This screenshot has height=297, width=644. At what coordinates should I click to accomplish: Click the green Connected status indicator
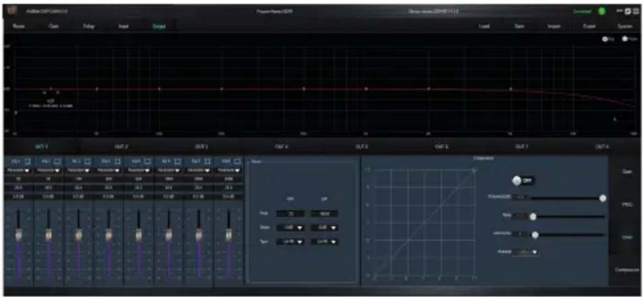click(602, 11)
